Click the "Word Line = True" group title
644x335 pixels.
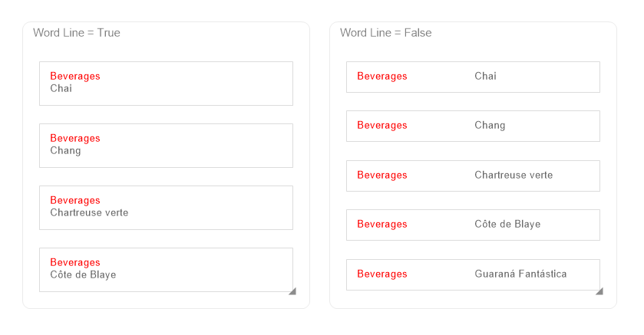click(77, 33)
